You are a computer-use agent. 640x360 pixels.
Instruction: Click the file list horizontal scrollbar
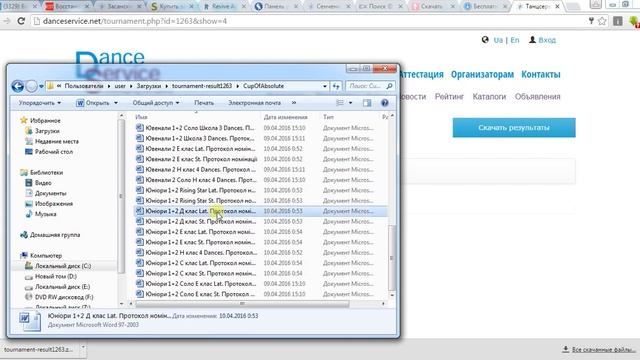pyautogui.click(x=242, y=304)
